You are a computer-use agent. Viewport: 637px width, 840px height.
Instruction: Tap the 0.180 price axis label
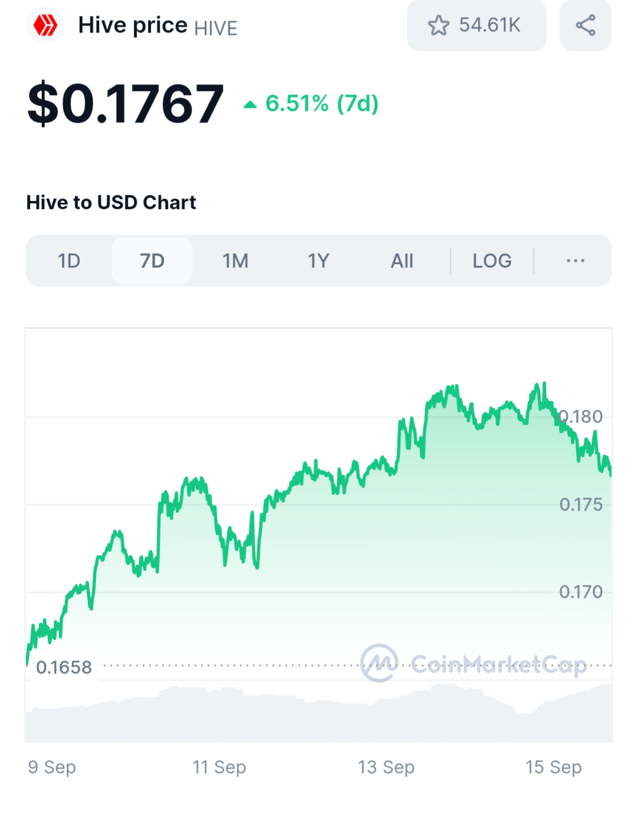581,416
